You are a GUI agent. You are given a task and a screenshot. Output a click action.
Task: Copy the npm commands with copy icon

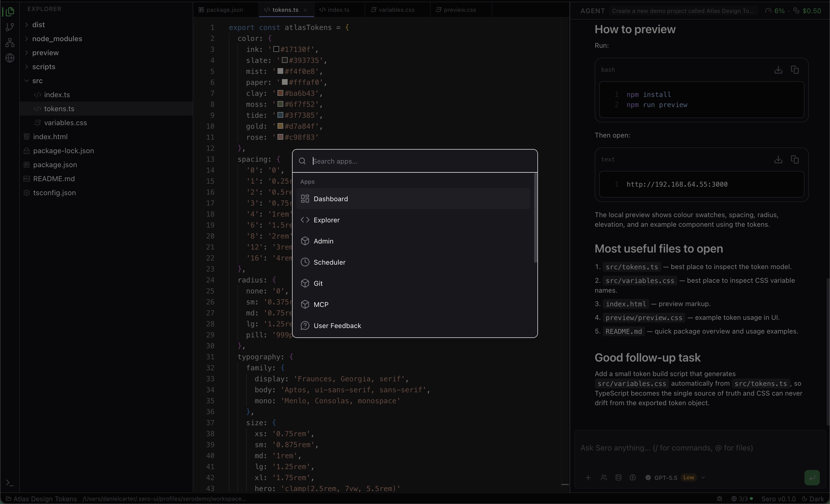795,70
